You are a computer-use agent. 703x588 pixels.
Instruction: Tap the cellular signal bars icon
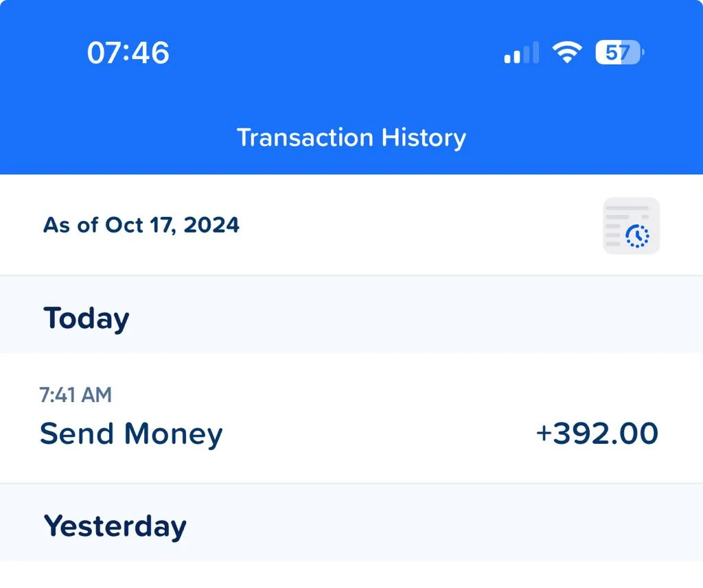pos(522,52)
